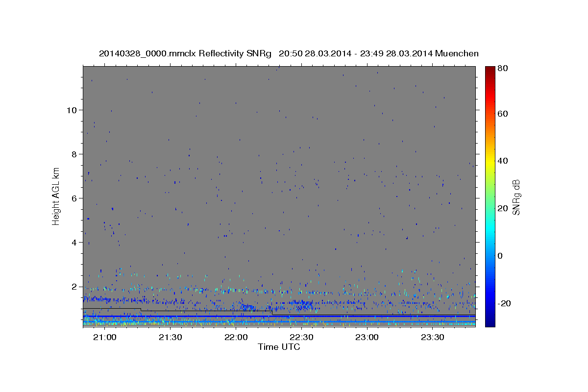Click the 'Time UTC' x-axis label
588x392 pixels.
(279, 347)
